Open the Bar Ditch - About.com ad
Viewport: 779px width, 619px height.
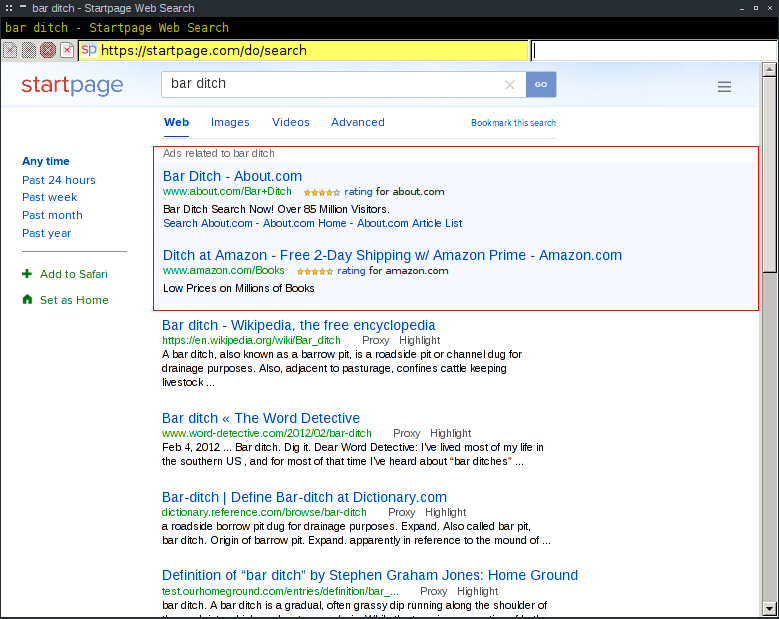[x=233, y=176]
